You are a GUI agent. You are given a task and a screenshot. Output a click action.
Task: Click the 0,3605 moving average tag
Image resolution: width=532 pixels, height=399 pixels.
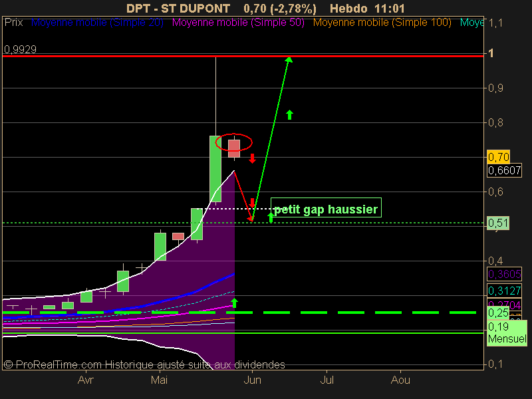click(504, 274)
